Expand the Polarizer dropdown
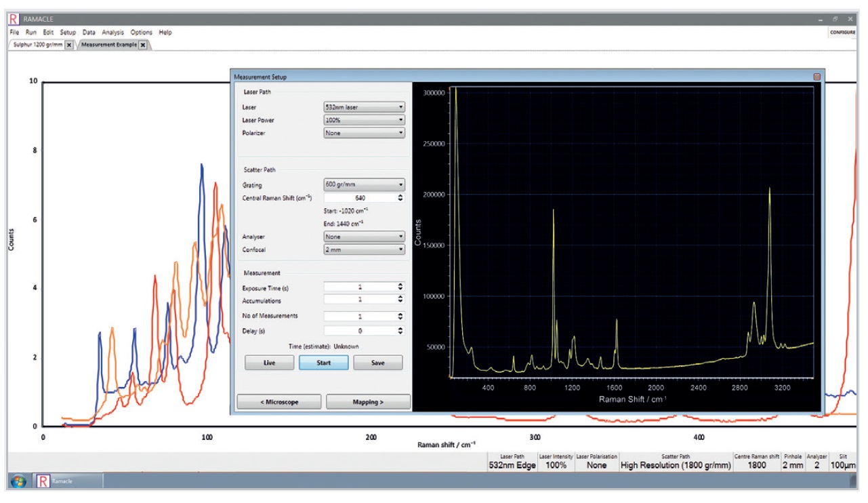 pos(365,133)
